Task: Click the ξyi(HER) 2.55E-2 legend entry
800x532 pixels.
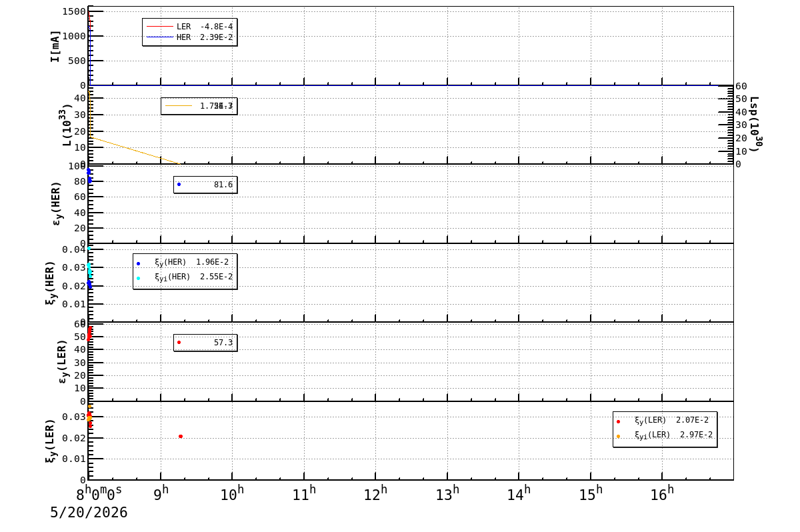Action: [x=185, y=277]
